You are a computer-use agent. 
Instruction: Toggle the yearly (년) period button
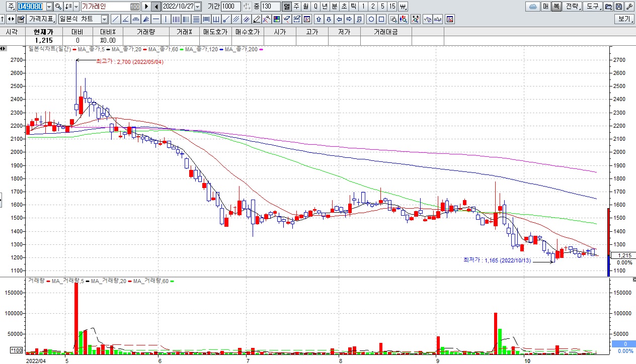pos(325,7)
